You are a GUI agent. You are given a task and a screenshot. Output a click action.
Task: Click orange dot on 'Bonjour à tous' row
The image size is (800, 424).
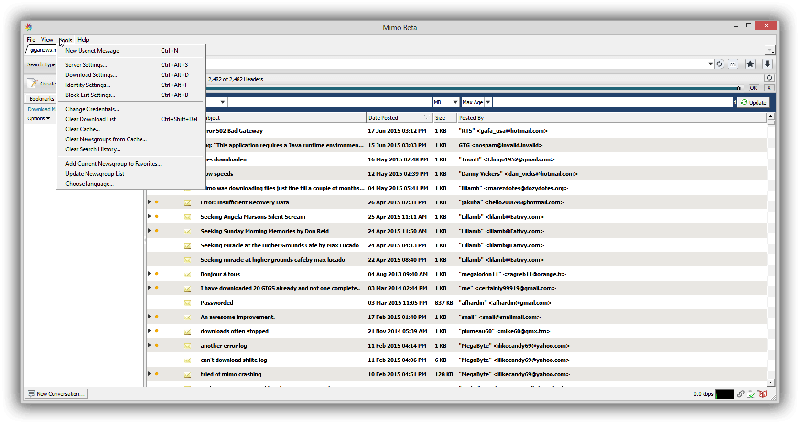pos(157,274)
